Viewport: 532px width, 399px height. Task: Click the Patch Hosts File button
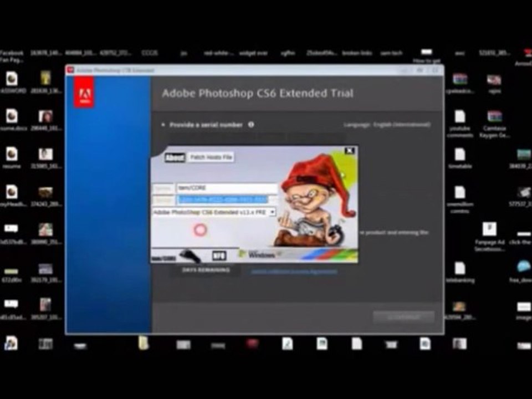(x=211, y=157)
